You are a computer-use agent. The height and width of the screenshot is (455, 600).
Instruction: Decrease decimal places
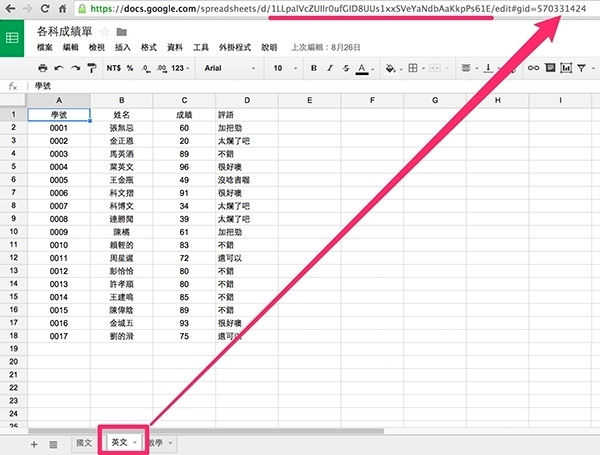(x=146, y=68)
